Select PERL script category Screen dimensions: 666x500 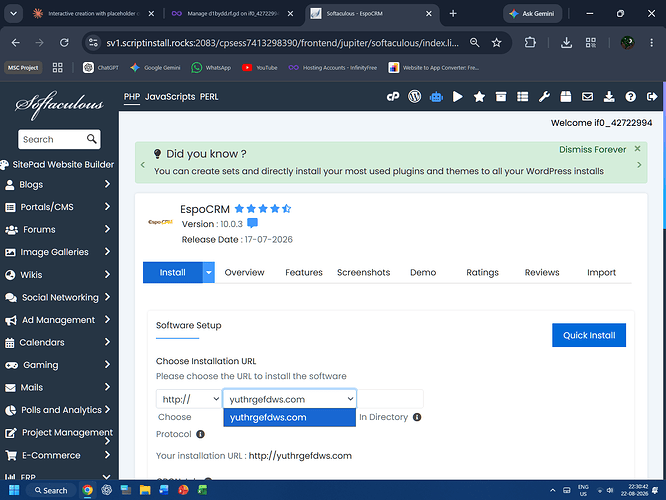click(209, 97)
